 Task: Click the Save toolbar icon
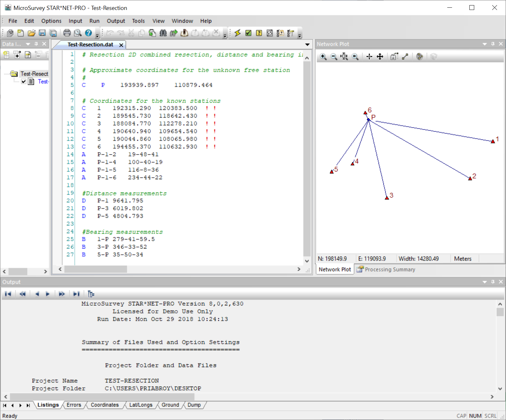pyautogui.click(x=42, y=33)
